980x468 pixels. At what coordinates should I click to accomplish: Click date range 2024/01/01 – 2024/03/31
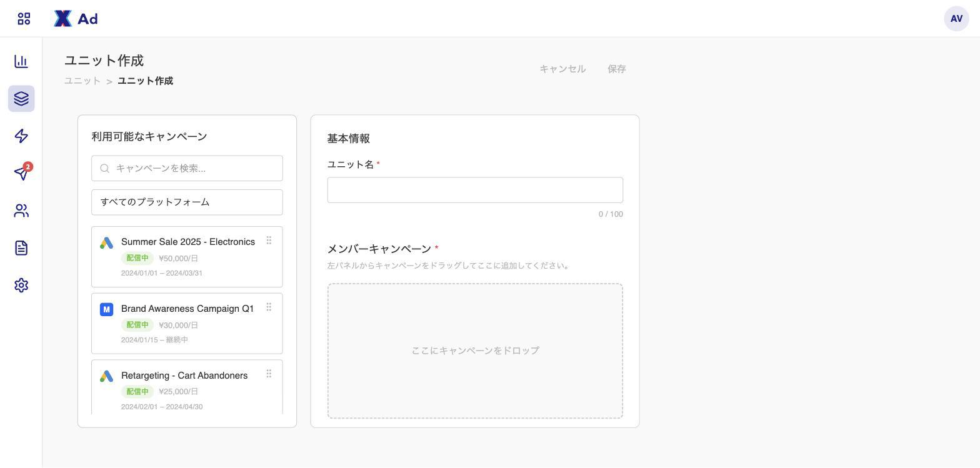162,273
